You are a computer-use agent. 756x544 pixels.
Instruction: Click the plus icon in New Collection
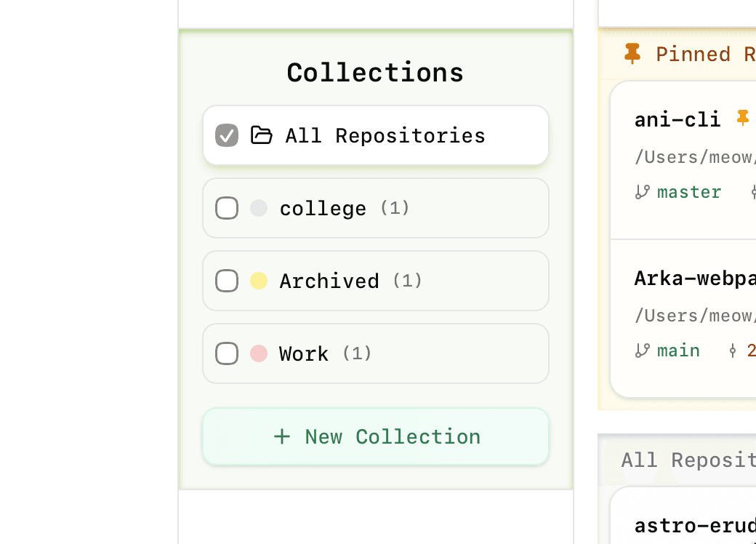282,436
